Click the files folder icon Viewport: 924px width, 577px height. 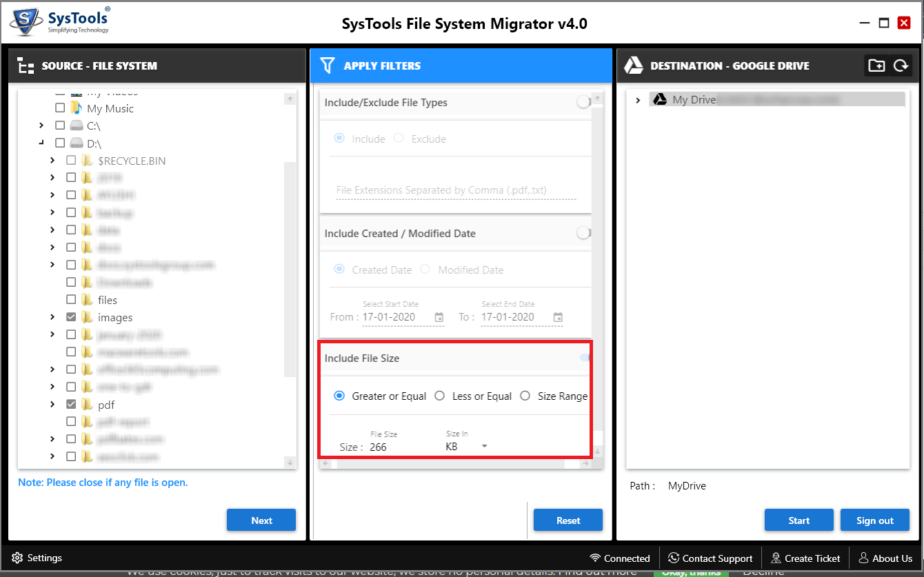(x=87, y=300)
